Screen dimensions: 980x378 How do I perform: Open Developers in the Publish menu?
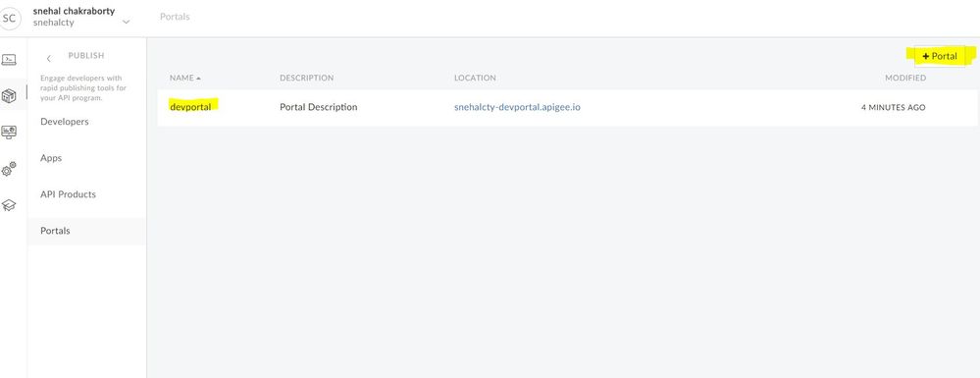point(65,122)
